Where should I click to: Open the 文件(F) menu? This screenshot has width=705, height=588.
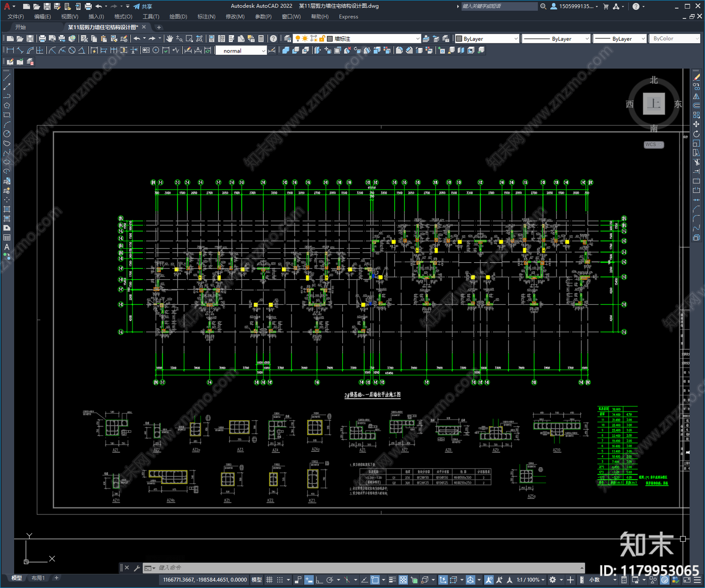pos(16,17)
